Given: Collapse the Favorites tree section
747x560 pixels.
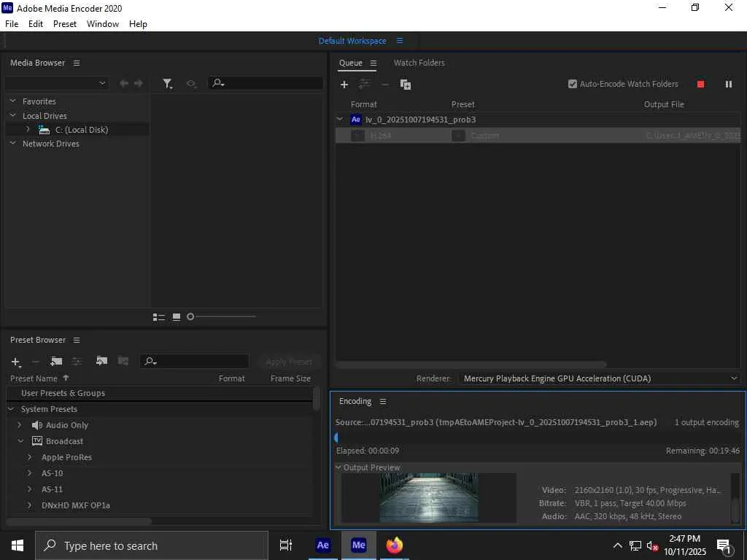Looking at the screenshot, I should [x=13, y=101].
